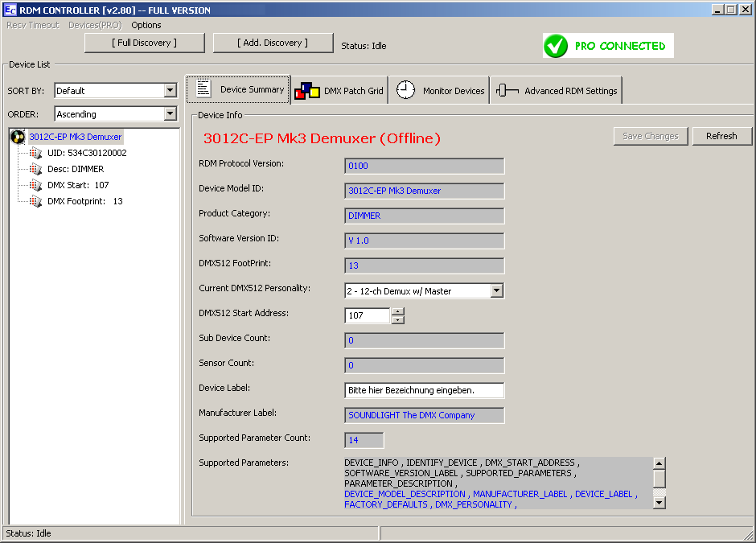
Task: Expand the Current DMX512 Personality dropdown
Action: [496, 290]
